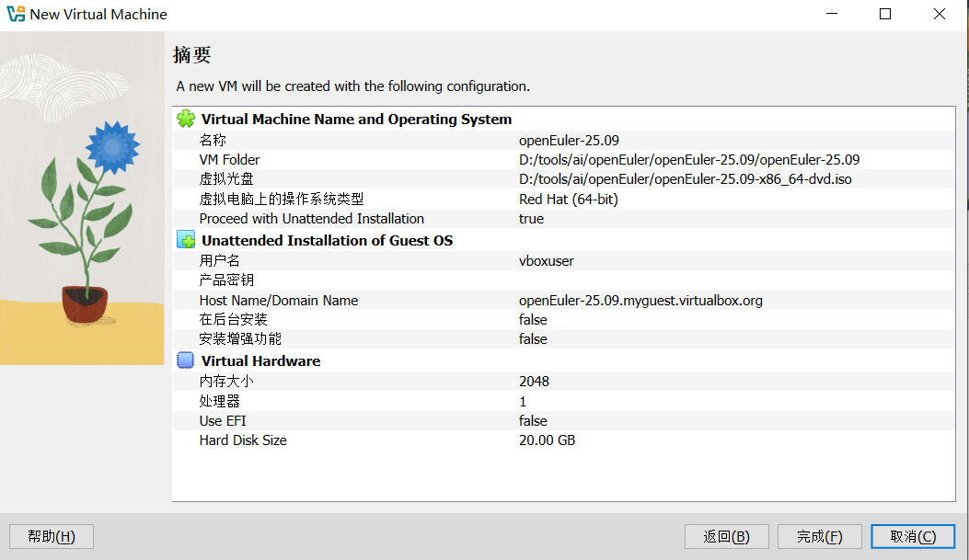Viewport: 969px width, 560px height.
Task: Click the 取消(C) cancel button
Action: tap(913, 536)
